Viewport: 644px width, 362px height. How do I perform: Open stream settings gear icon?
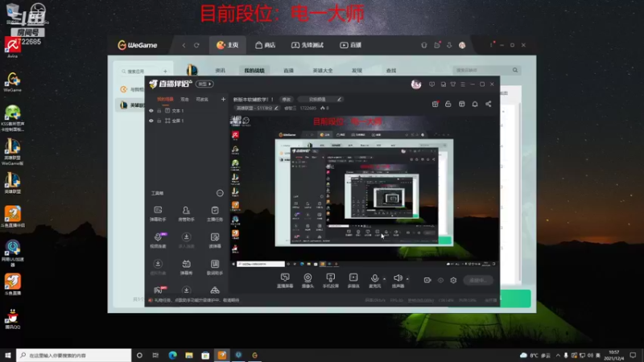(x=453, y=280)
